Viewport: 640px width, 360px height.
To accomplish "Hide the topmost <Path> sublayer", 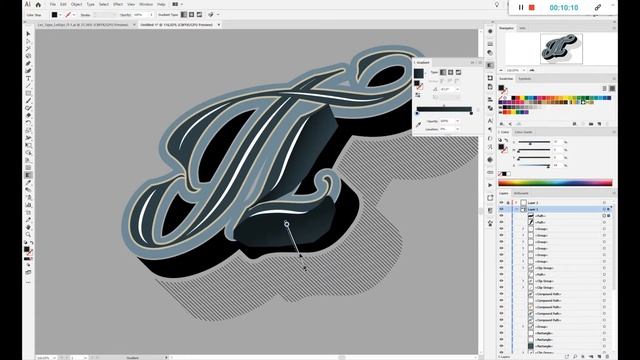I will [x=502, y=216].
